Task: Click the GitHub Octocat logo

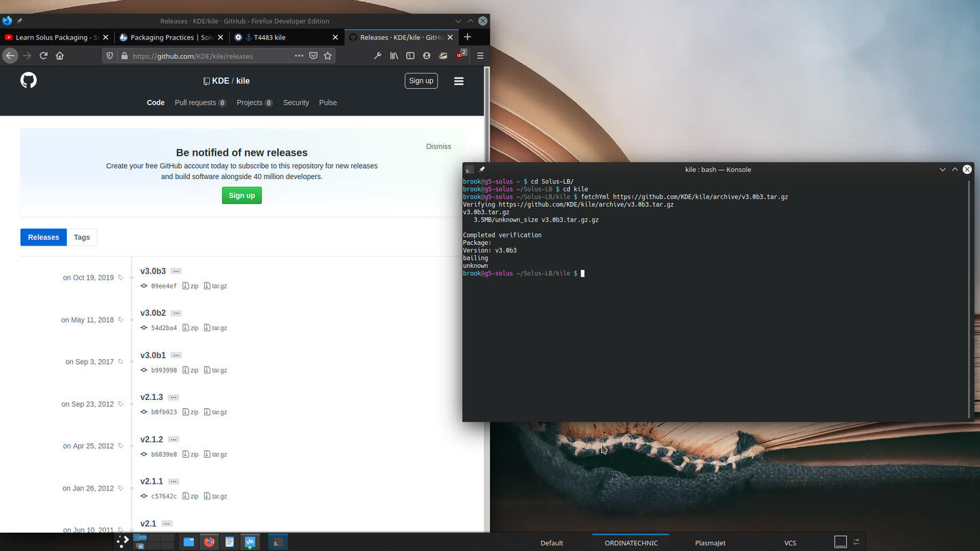Action: click(x=29, y=80)
